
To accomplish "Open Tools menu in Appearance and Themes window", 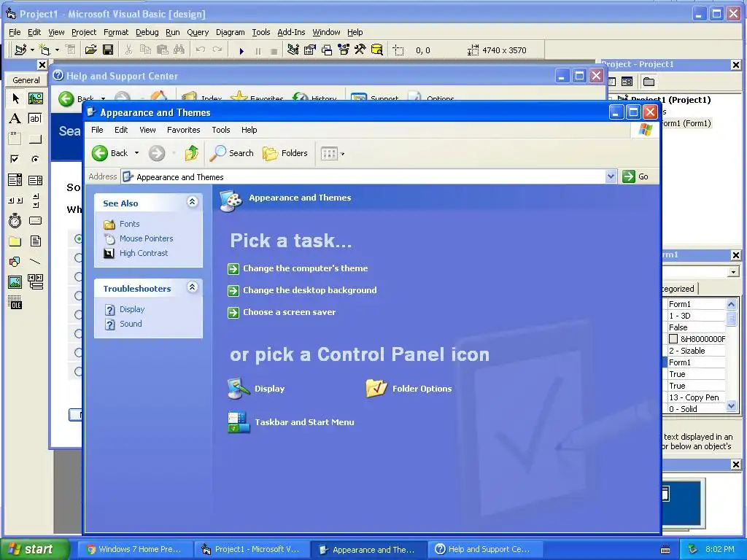I will [220, 130].
